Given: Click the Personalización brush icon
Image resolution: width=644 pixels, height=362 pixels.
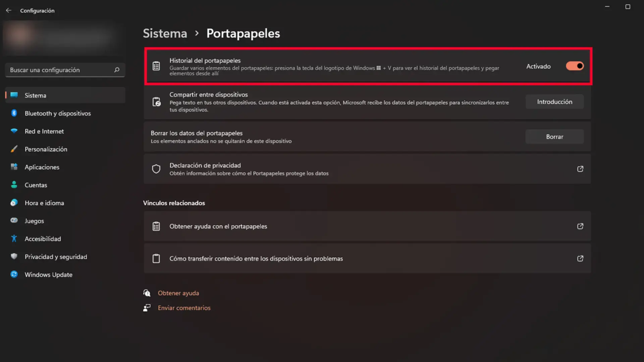Looking at the screenshot, I should (14, 149).
